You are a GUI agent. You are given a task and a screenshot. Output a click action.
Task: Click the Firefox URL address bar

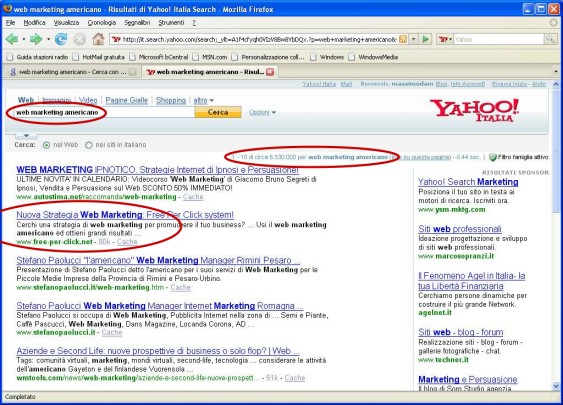tap(259, 39)
